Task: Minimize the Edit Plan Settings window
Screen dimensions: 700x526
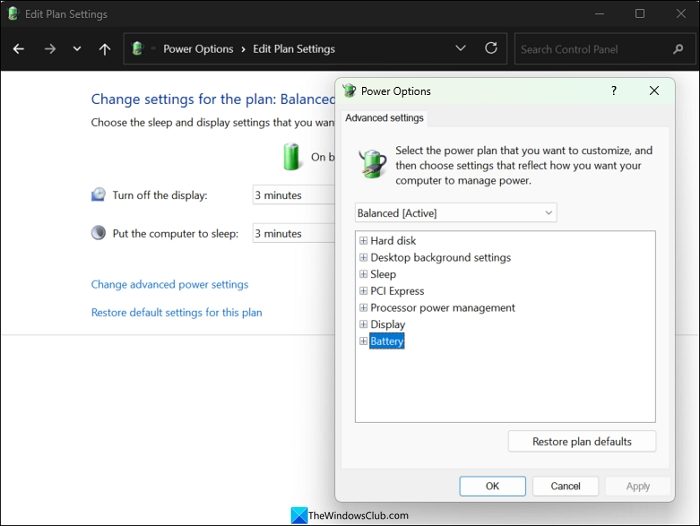Action: (x=600, y=14)
